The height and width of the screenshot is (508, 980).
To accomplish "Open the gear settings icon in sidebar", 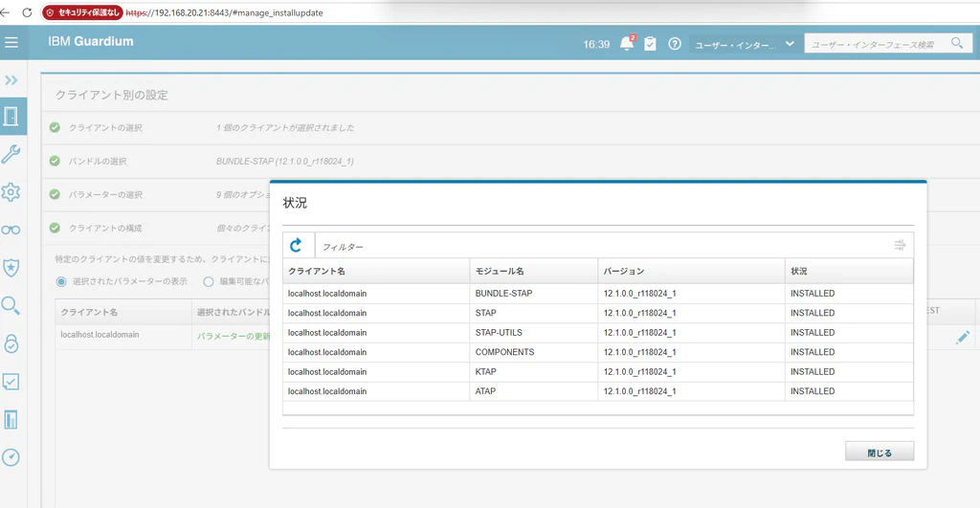I will tap(11, 192).
